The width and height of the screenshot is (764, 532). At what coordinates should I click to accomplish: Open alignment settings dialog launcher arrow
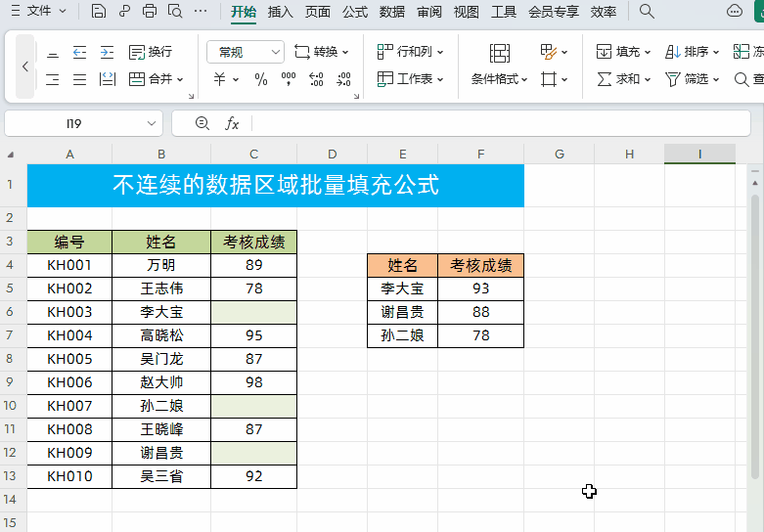pos(191,96)
